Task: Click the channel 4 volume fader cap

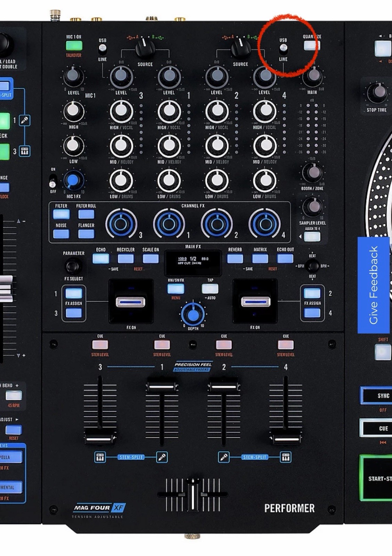Action: pos(286,438)
